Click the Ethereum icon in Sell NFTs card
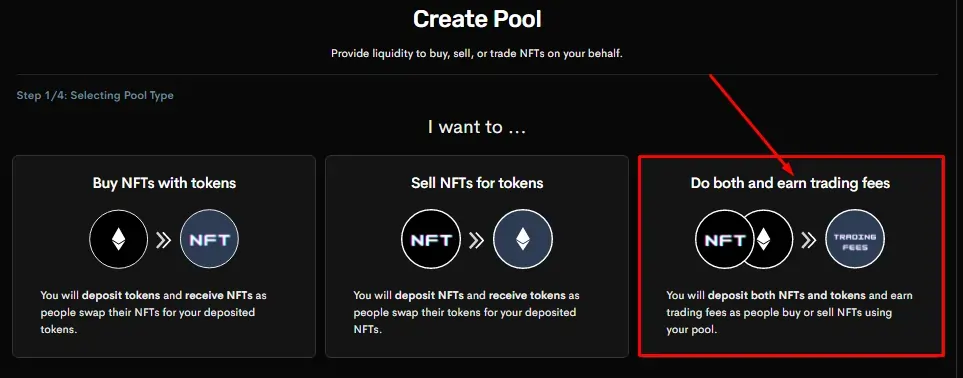 pyautogui.click(x=523, y=239)
